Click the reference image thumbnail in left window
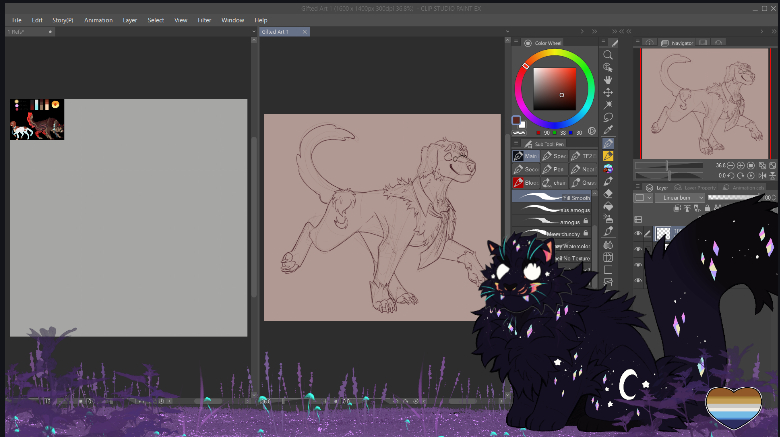 pyautogui.click(x=37, y=119)
